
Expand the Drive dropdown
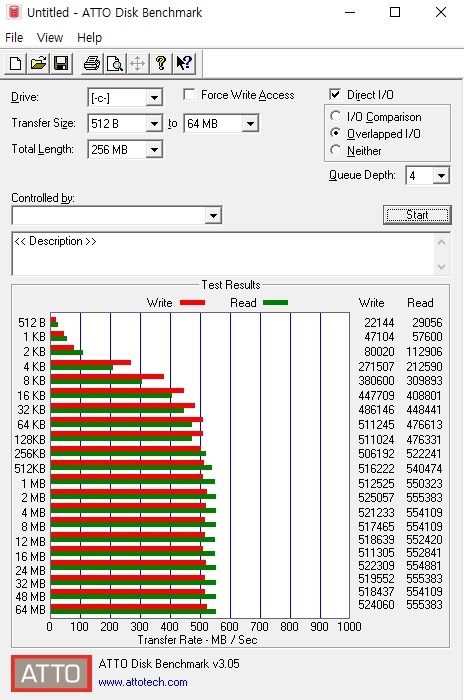[x=154, y=97]
